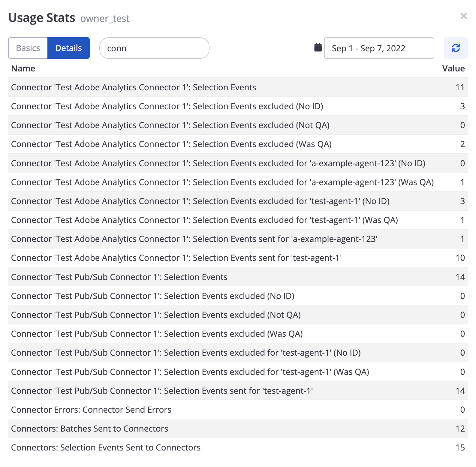The height and width of the screenshot is (467, 476).
Task: Select Adobe row excluded for 'test-agent-1' (Was QA)
Action: point(238,220)
